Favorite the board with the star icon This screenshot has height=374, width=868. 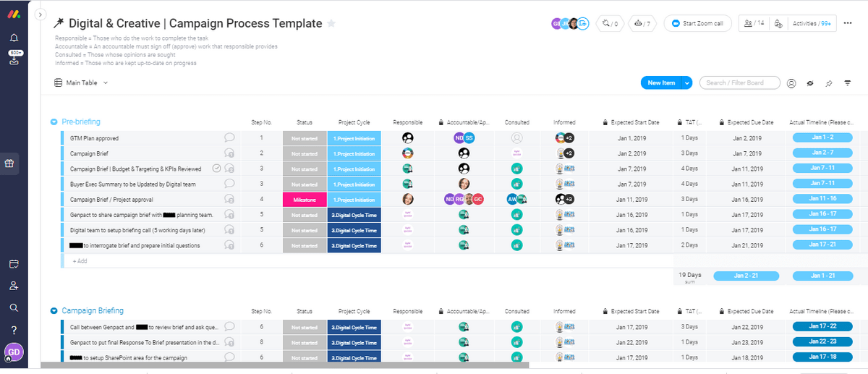coord(331,24)
